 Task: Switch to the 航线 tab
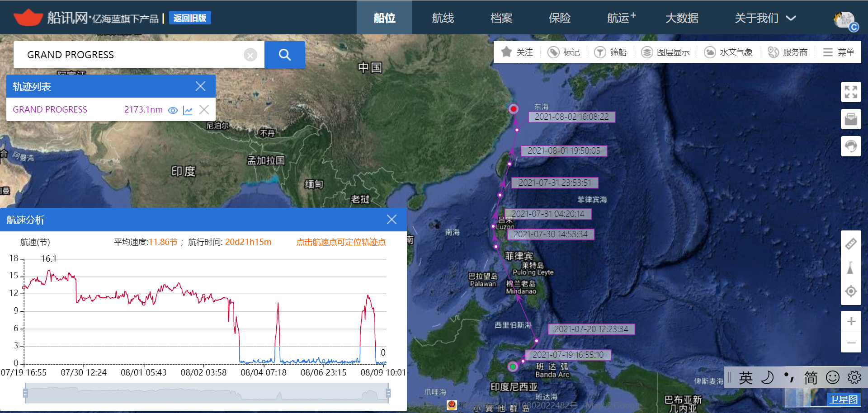(443, 18)
